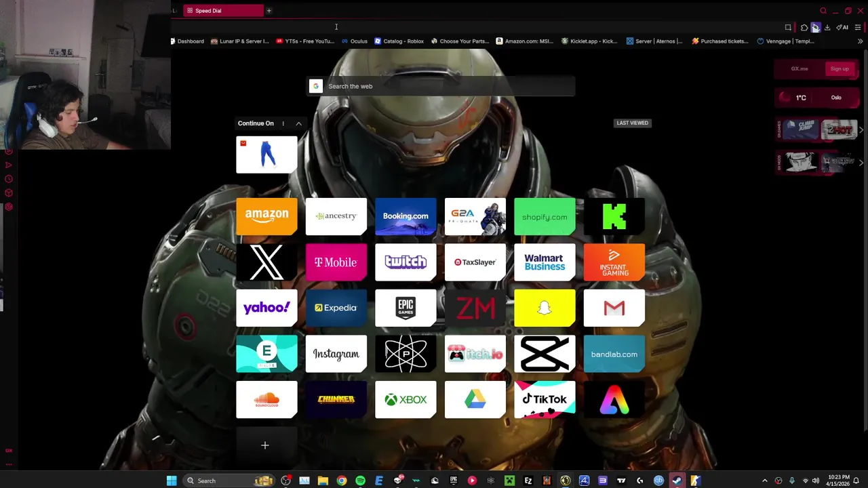Open the Oslo weather widget
The image size is (868, 488).
coord(817,98)
